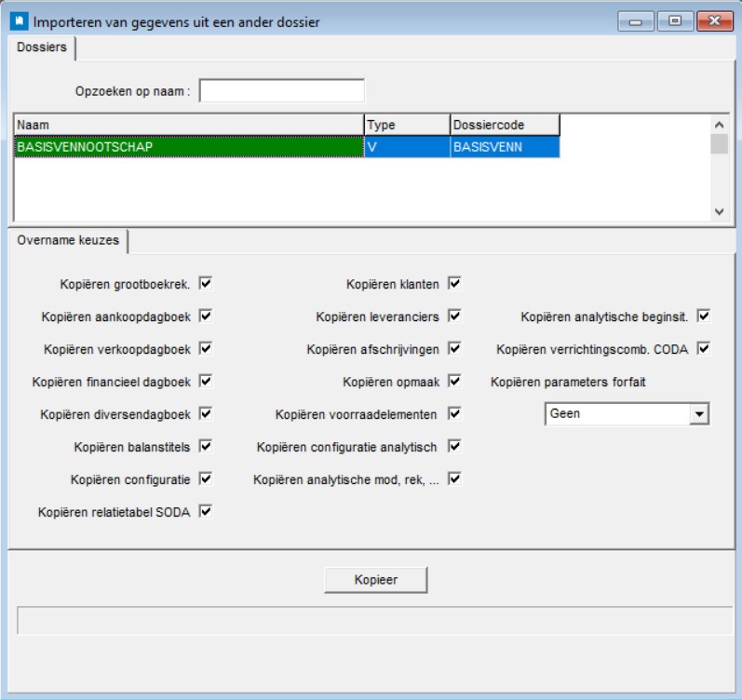The image size is (742, 700).
Task: Click the Dossiercode column header
Action: (x=504, y=125)
